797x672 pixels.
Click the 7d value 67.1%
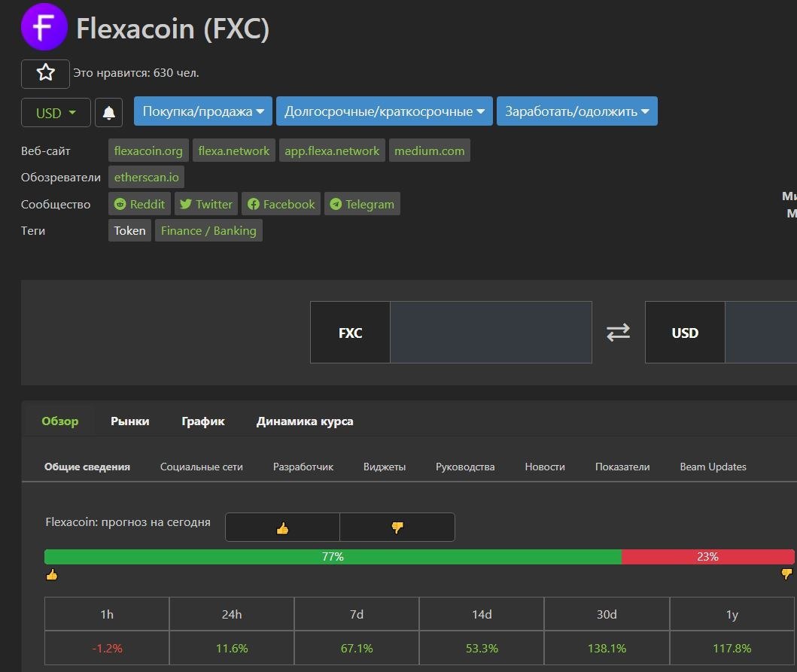[357, 648]
